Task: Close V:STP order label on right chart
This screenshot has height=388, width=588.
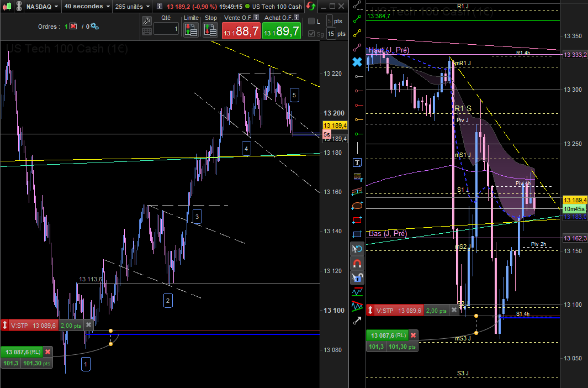Action: [454, 310]
